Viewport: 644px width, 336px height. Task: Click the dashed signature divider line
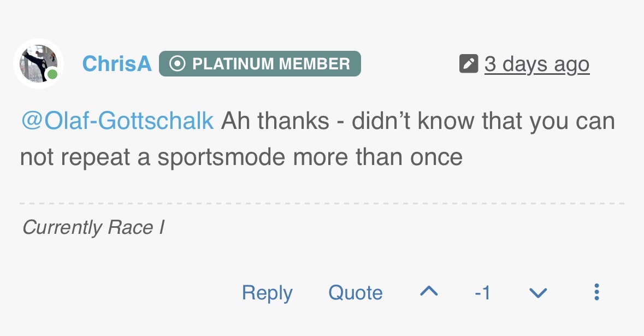322,203
